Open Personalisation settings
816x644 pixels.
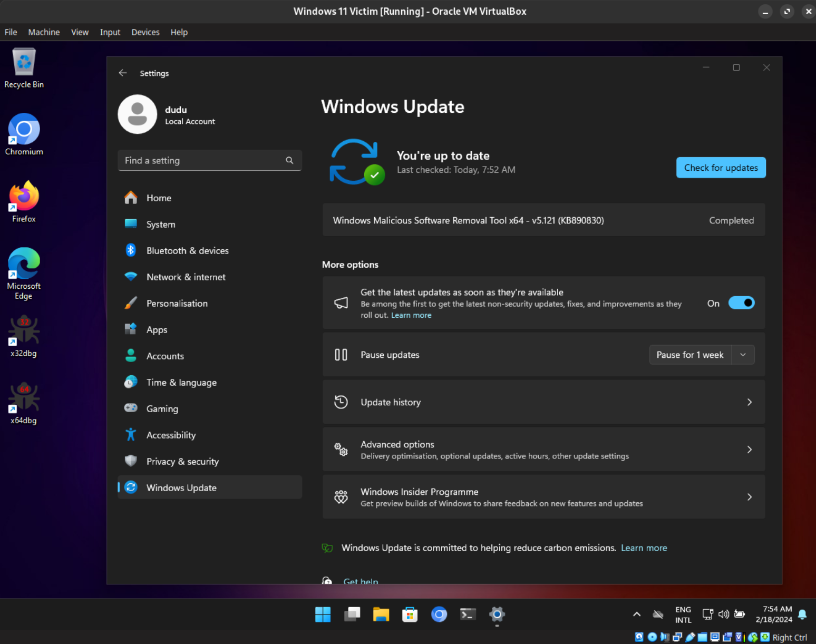[210, 303]
